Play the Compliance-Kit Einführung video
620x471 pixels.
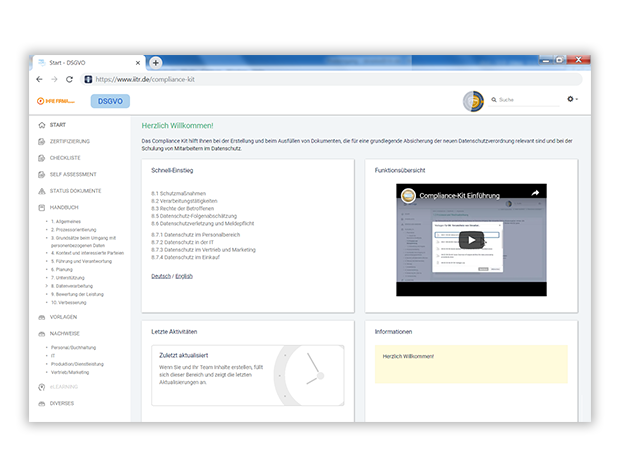click(471, 240)
